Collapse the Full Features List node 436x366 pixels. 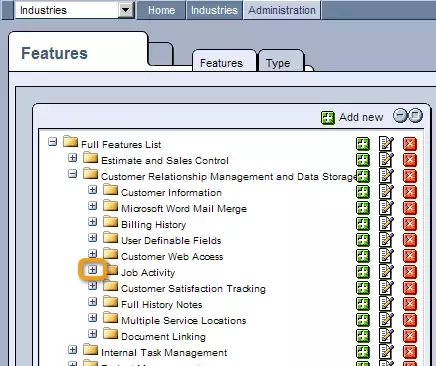[52, 142]
